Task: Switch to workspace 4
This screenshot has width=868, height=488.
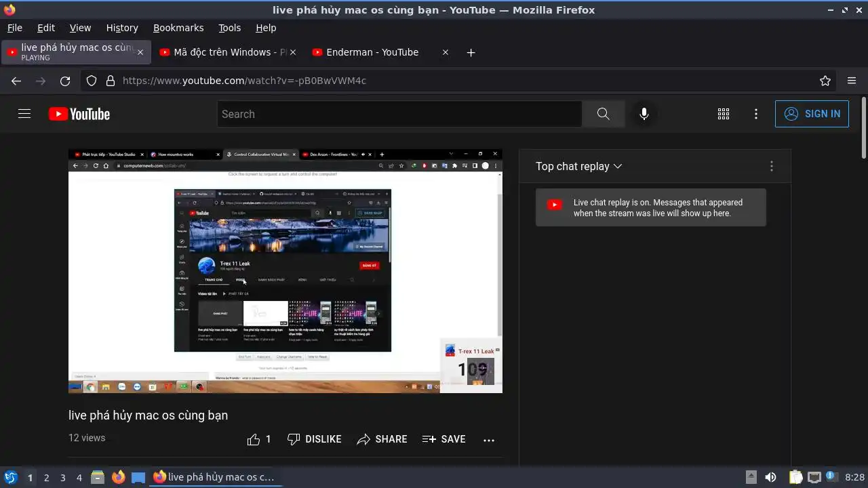Action: (79, 478)
